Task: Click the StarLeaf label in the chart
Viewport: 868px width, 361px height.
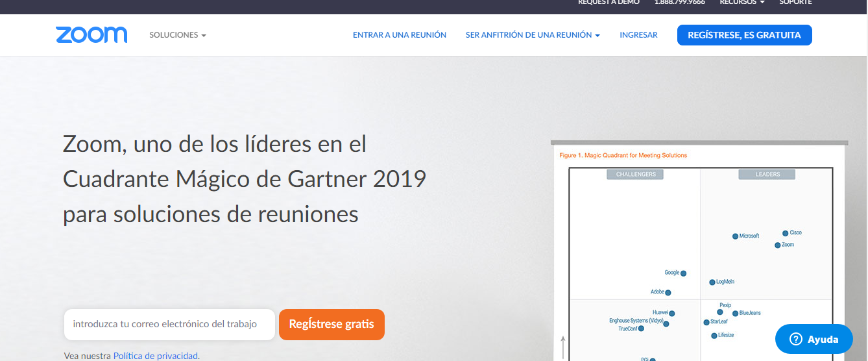Action: coord(719,321)
